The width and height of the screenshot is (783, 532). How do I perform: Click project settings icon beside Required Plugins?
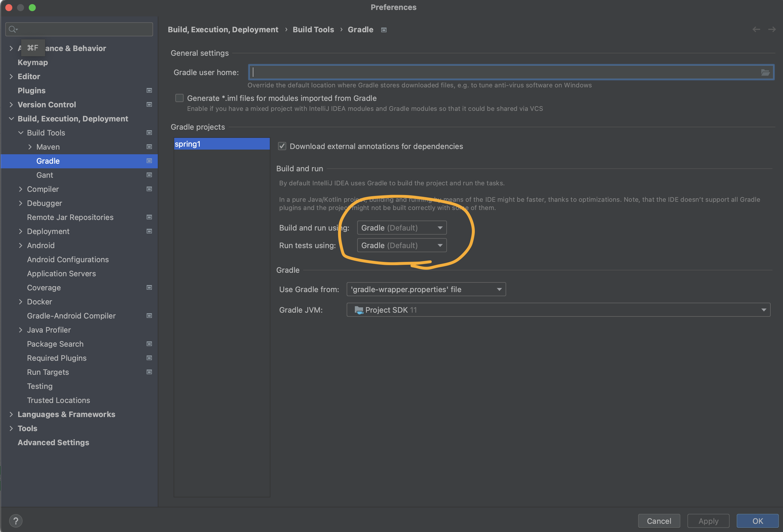point(149,358)
